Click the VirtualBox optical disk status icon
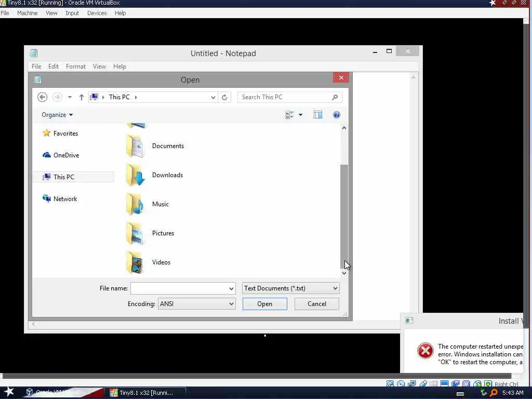 (x=401, y=384)
